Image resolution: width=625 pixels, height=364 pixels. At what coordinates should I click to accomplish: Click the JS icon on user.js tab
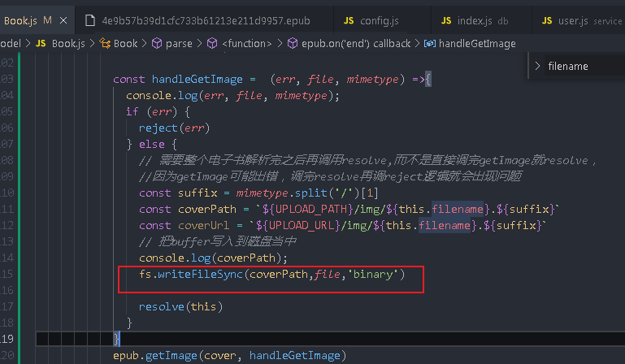click(x=547, y=20)
